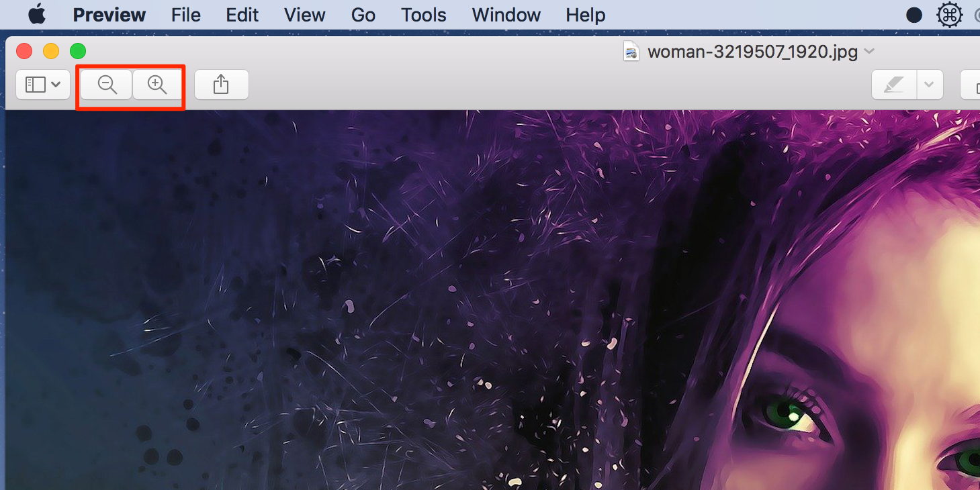This screenshot has height=490, width=980.
Task: Open the Apple menu icon
Action: point(37,14)
